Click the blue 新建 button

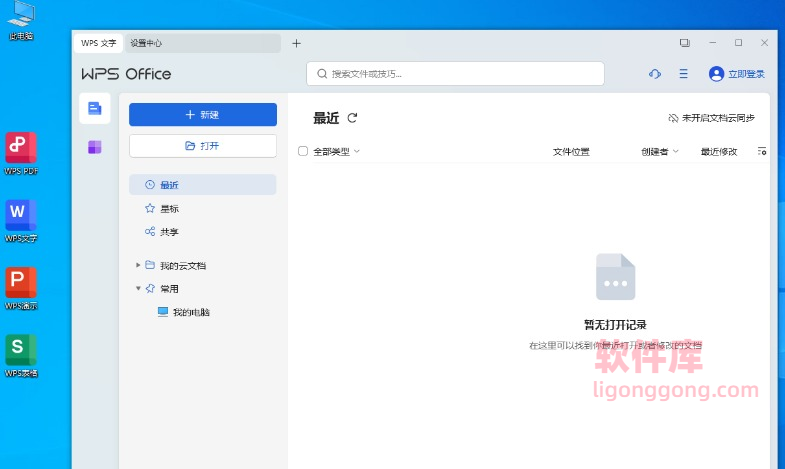(x=203, y=115)
